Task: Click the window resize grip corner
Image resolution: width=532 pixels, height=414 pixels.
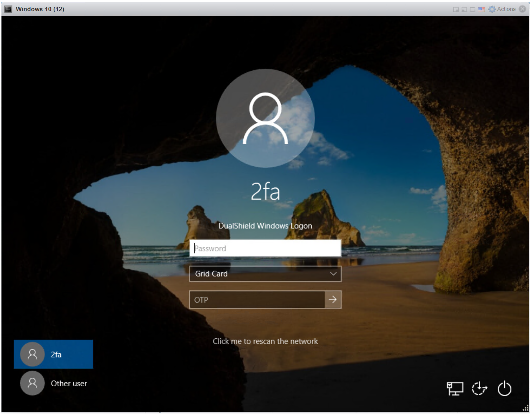Action: (x=526, y=408)
